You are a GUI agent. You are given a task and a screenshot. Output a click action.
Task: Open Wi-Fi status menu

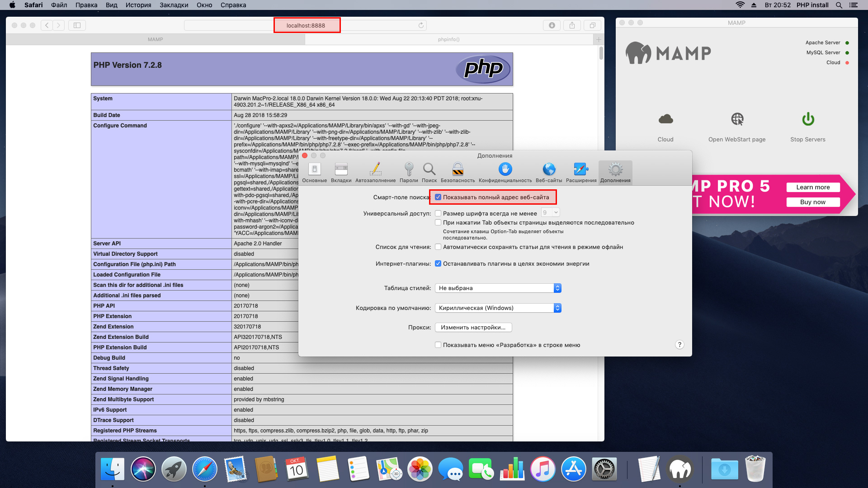[740, 5]
